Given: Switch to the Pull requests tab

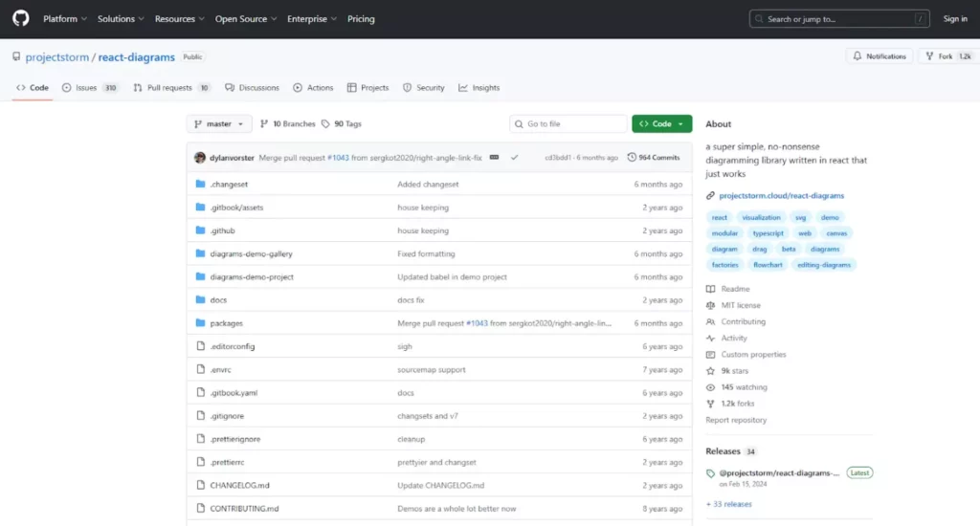Looking at the screenshot, I should 172,87.
